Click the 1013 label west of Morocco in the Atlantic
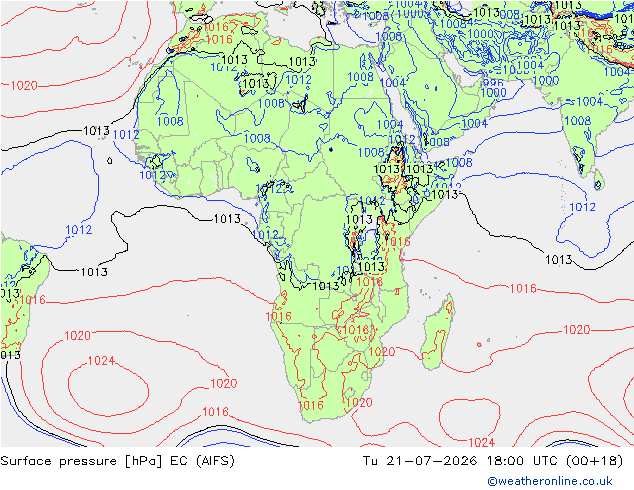 pyautogui.click(x=96, y=131)
